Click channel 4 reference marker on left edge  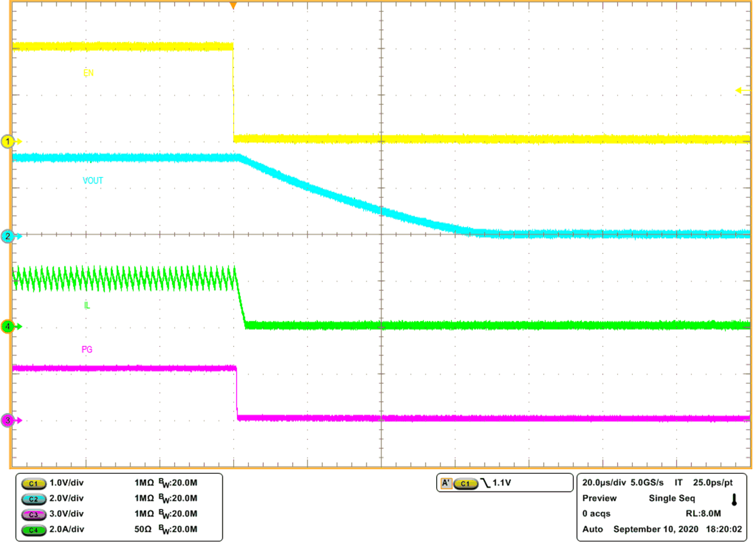click(x=7, y=326)
